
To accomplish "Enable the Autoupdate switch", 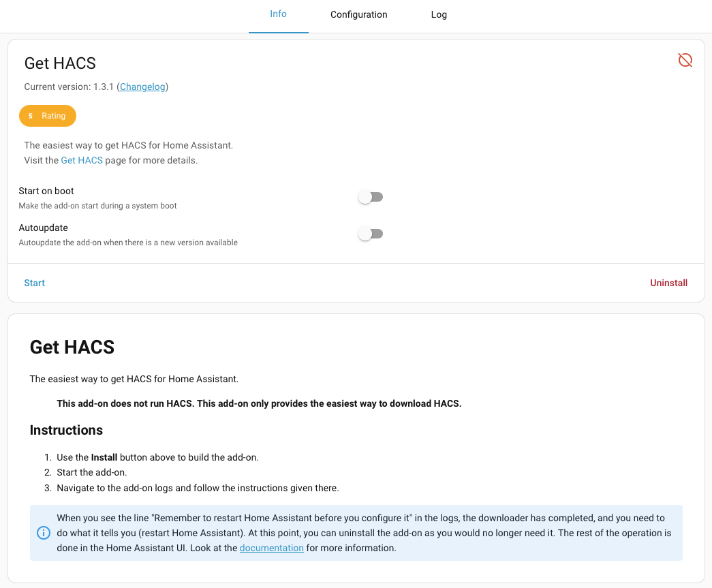I will click(x=371, y=234).
